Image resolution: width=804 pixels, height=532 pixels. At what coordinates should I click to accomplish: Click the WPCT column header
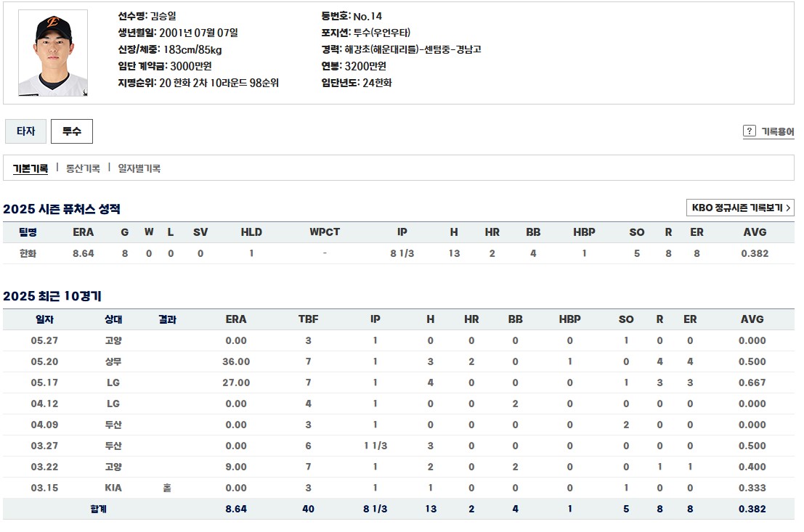(325, 232)
